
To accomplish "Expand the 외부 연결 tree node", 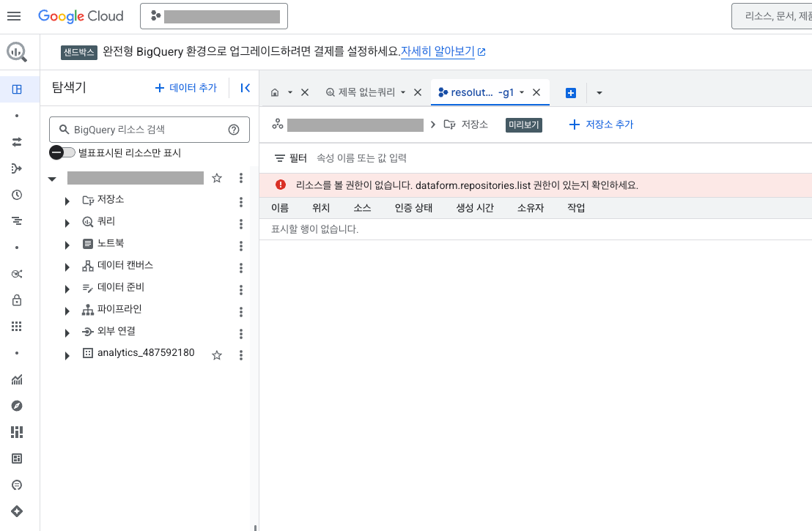I will tap(67, 333).
